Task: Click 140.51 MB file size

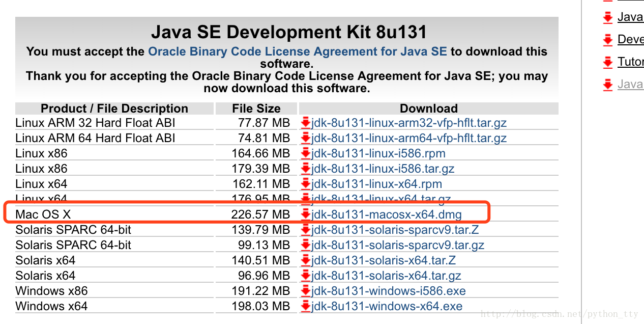Action: click(x=260, y=260)
